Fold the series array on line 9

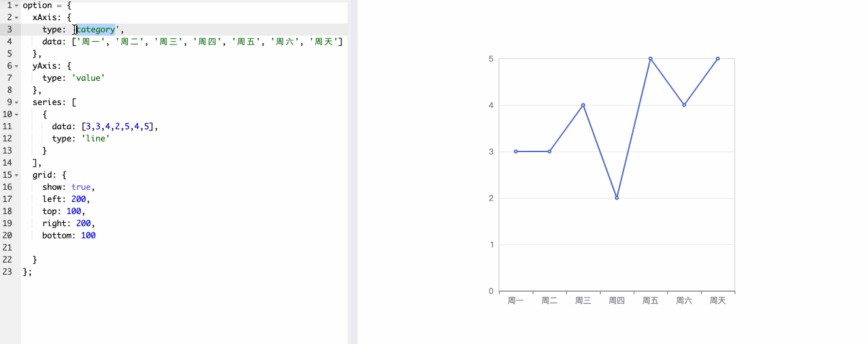click(x=17, y=102)
